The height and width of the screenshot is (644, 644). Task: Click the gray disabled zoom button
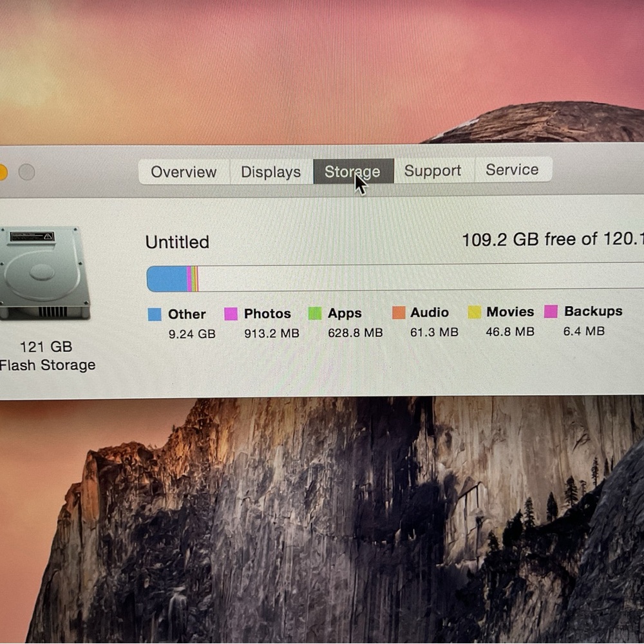click(x=26, y=172)
